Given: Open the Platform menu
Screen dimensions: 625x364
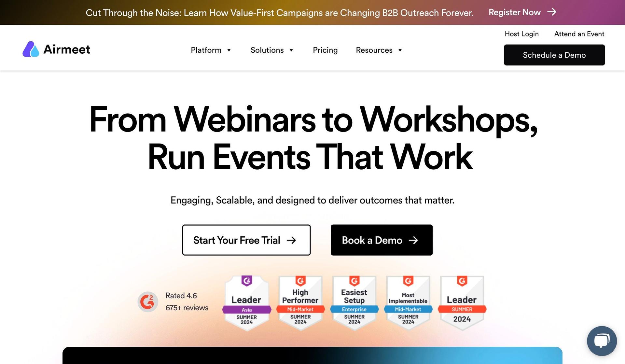Looking at the screenshot, I should 211,50.
